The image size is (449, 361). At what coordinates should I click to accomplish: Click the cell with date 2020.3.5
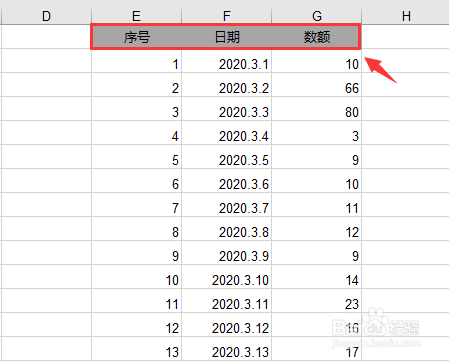coord(227,157)
